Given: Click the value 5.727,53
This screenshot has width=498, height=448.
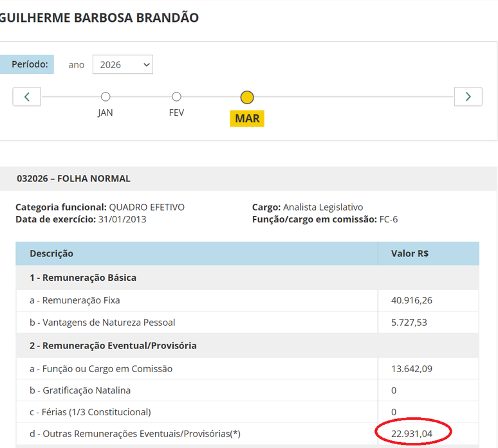Looking at the screenshot, I should [x=409, y=323].
